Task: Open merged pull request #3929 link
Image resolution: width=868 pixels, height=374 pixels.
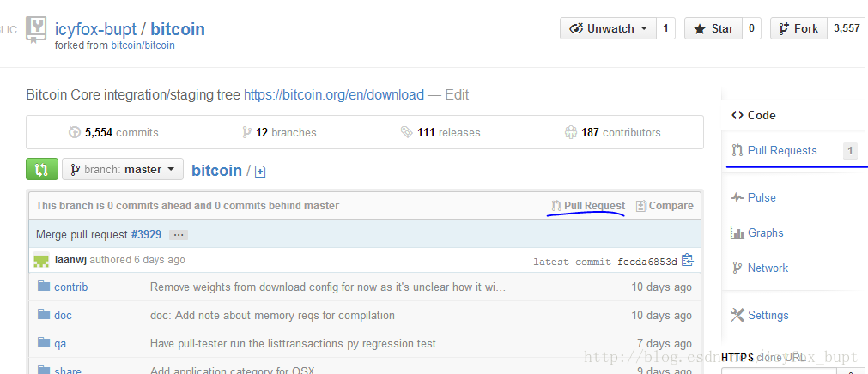Action: (146, 234)
